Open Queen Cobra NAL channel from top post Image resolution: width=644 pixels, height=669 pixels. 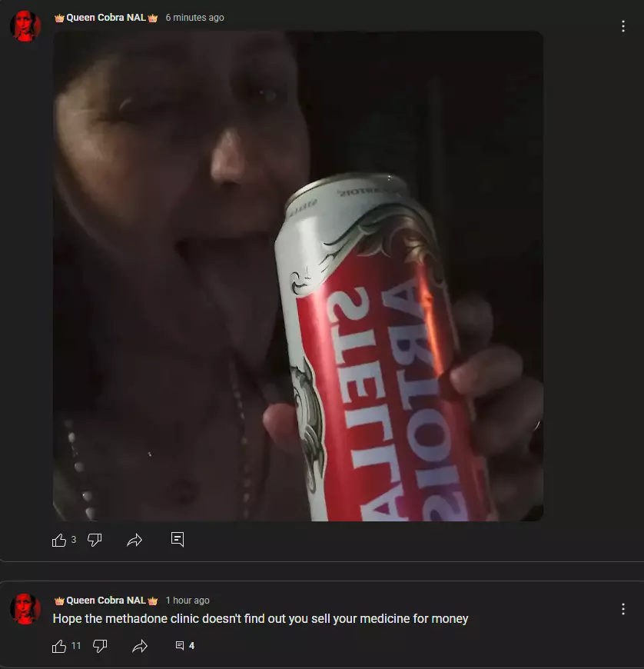(106, 18)
